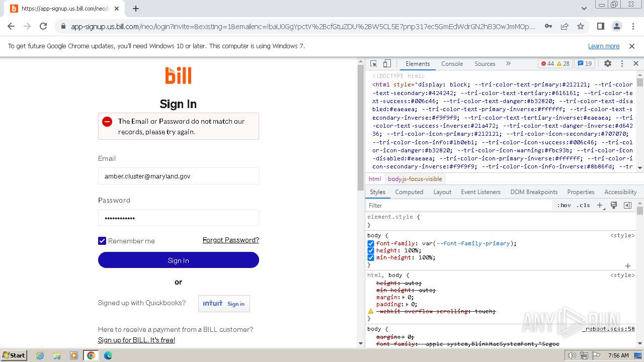Image resolution: width=644 pixels, height=362 pixels.
Task: Click the Forgot Password? link
Action: (231, 240)
